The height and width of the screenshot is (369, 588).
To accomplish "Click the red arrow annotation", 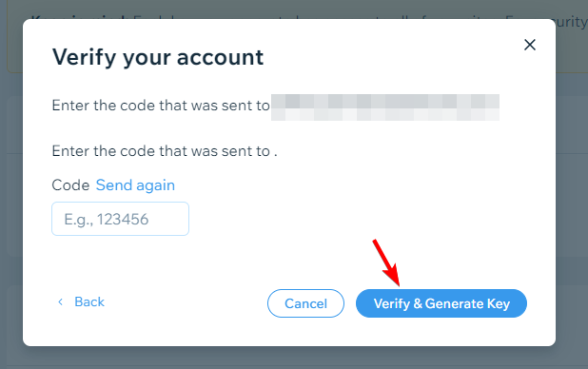I will click(386, 262).
